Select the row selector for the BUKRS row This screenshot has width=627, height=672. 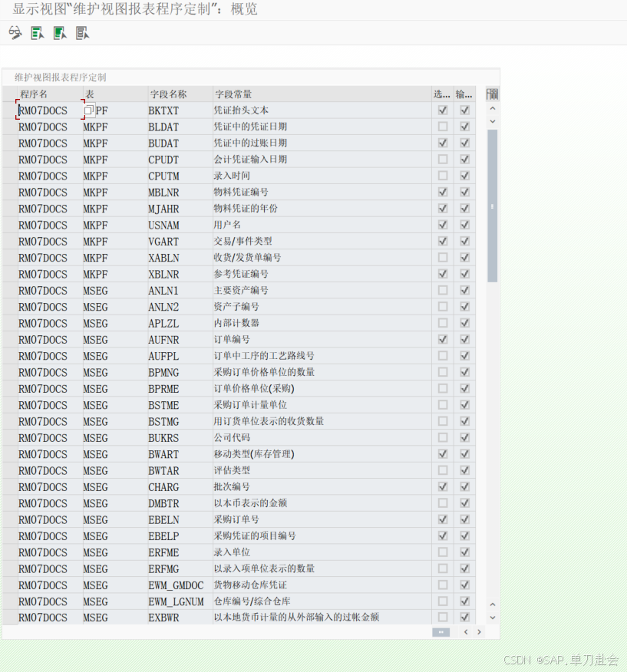tap(10, 437)
